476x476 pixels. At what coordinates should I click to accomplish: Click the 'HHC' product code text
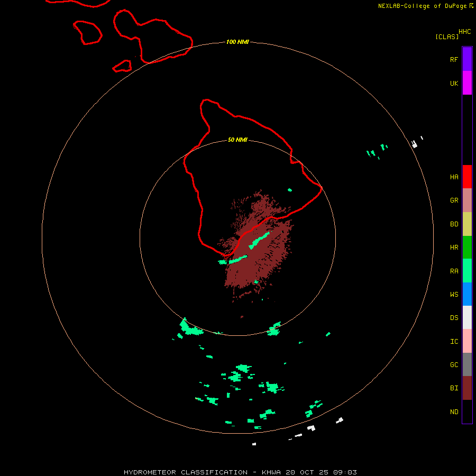(x=464, y=32)
